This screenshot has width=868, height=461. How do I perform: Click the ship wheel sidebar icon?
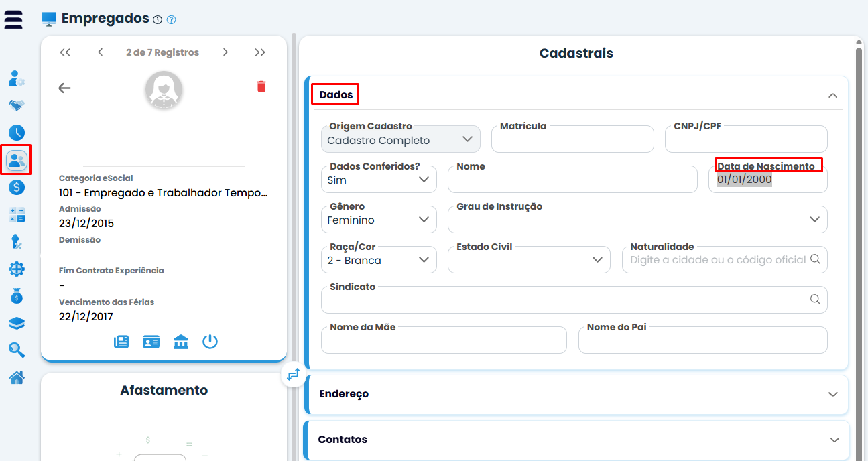click(17, 269)
